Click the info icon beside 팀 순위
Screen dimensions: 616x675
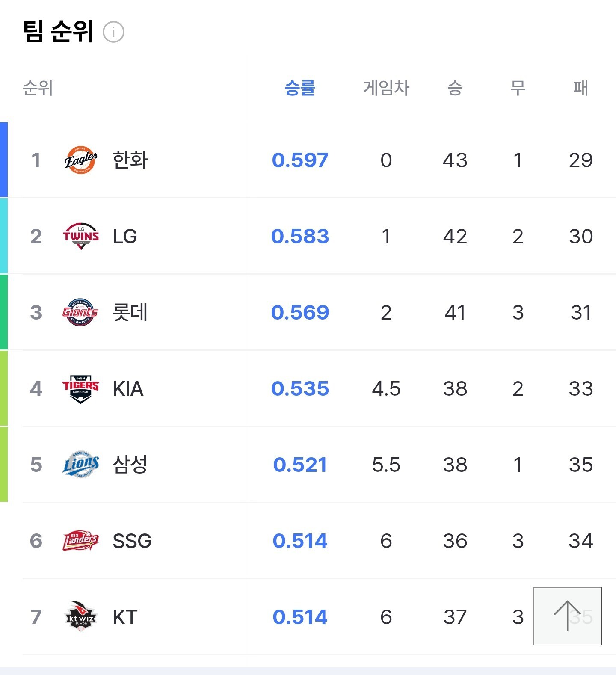point(113,32)
